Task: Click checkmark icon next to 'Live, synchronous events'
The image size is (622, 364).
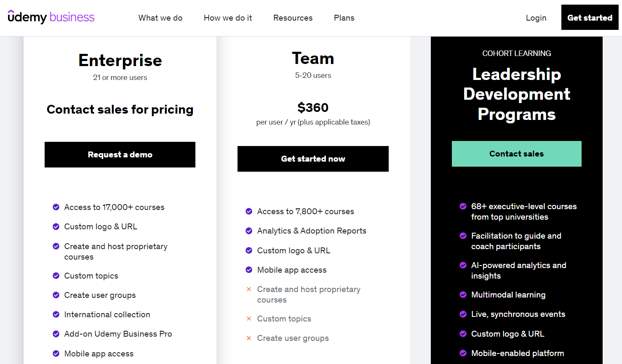Action: (x=463, y=314)
